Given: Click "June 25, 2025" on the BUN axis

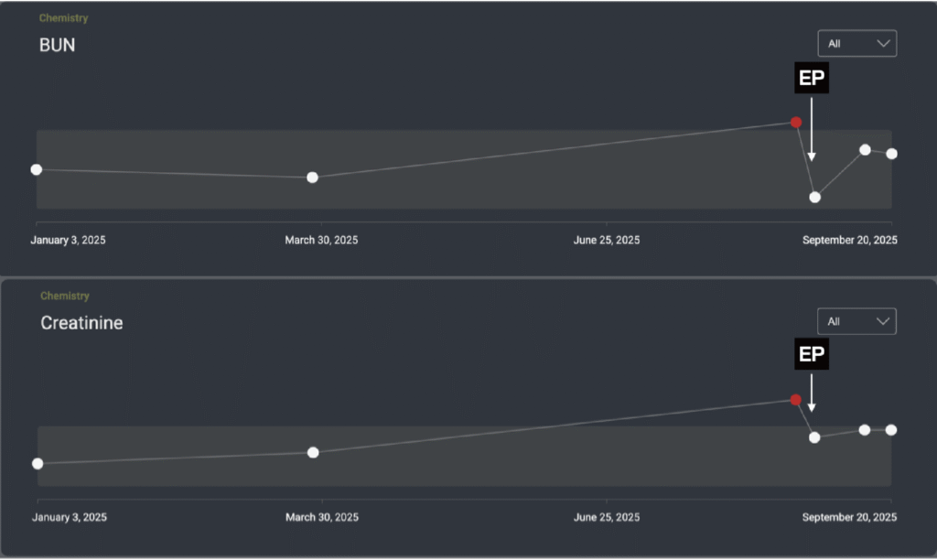Looking at the screenshot, I should [x=607, y=241].
